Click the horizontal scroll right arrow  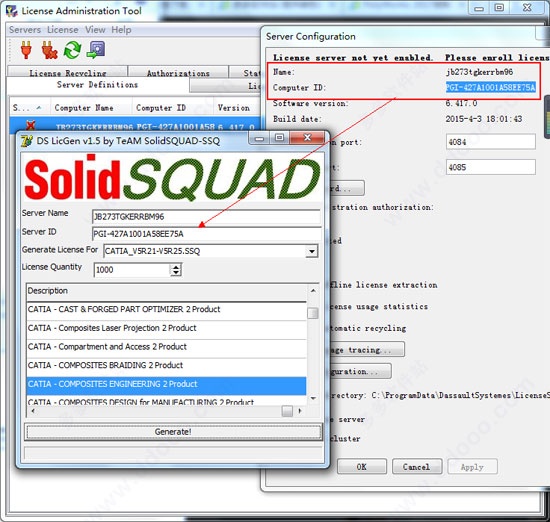[x=300, y=411]
